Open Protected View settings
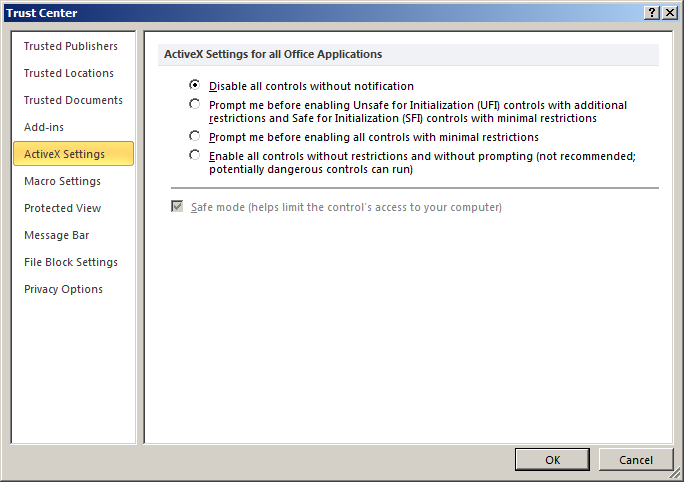 coord(62,209)
